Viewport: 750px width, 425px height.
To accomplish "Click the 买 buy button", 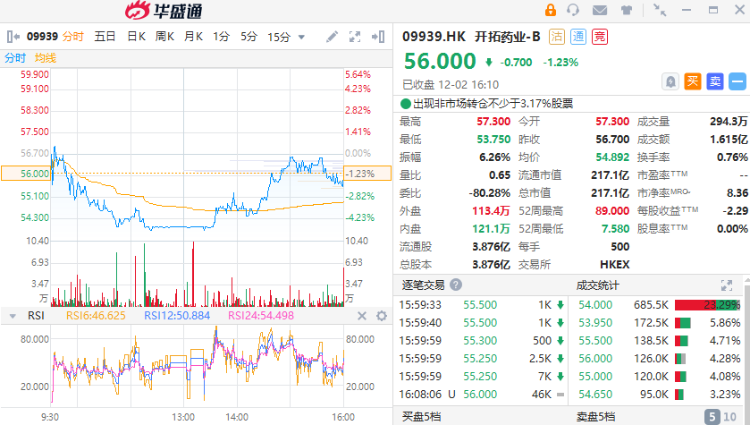I will click(693, 82).
